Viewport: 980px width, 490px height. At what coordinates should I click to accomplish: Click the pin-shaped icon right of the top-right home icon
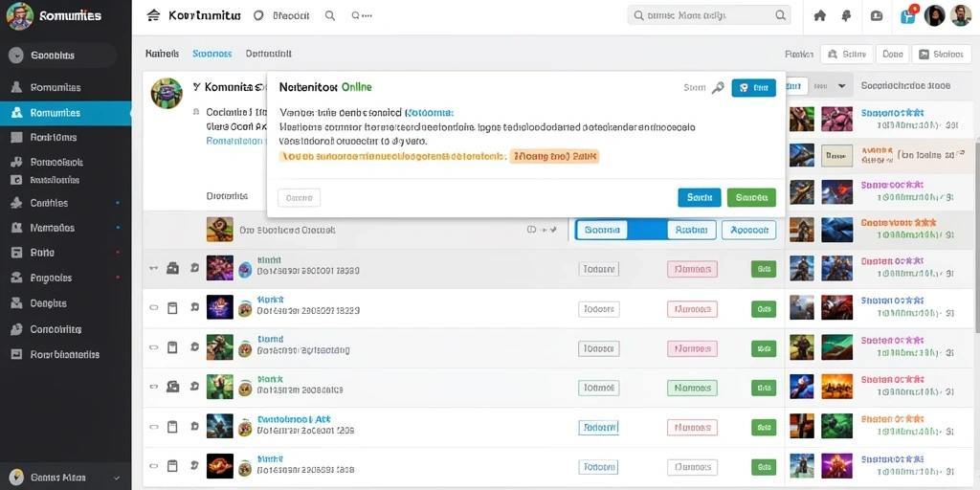point(847,15)
